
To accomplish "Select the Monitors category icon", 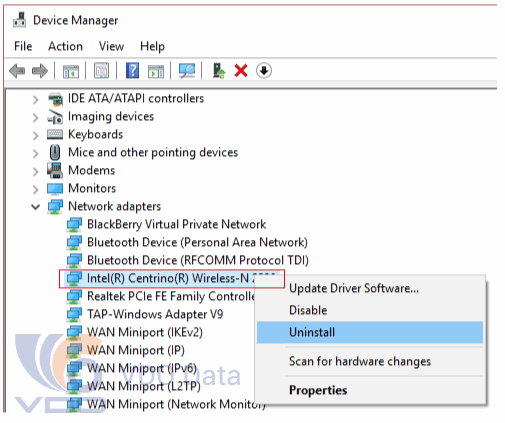I will (x=55, y=189).
